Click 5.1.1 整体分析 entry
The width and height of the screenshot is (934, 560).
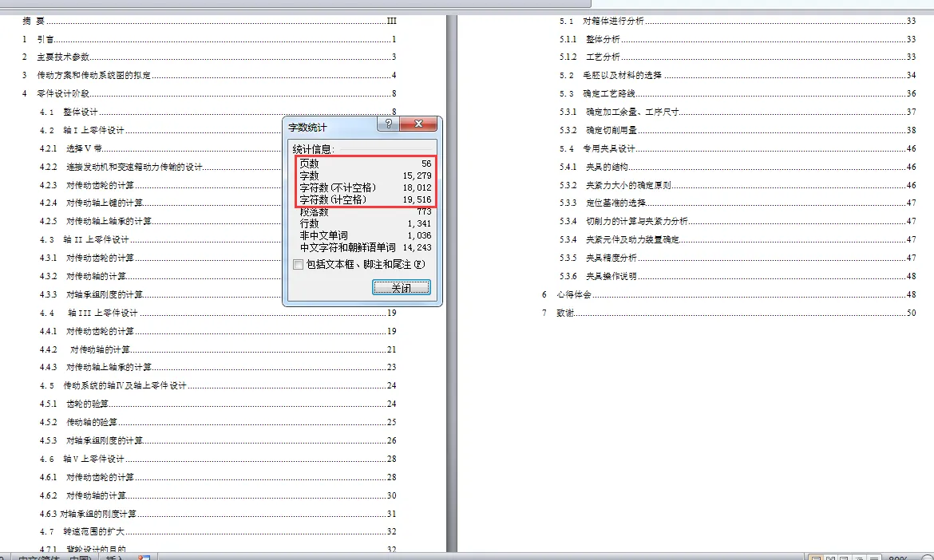pyautogui.click(x=738, y=39)
